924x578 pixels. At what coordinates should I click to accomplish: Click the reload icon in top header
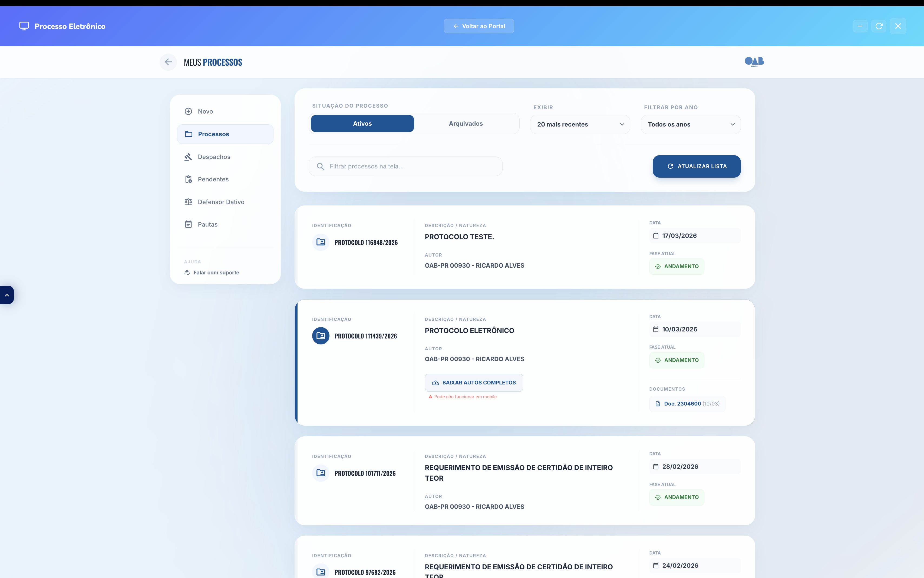(x=879, y=26)
